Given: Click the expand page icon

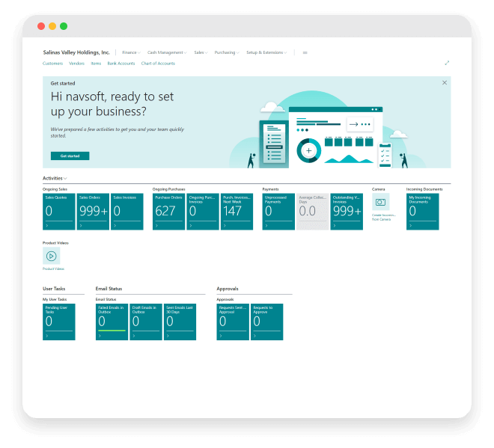Looking at the screenshot, I should 447,63.
